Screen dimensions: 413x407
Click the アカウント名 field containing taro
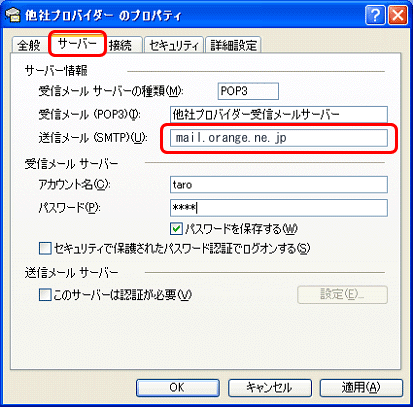(279, 184)
